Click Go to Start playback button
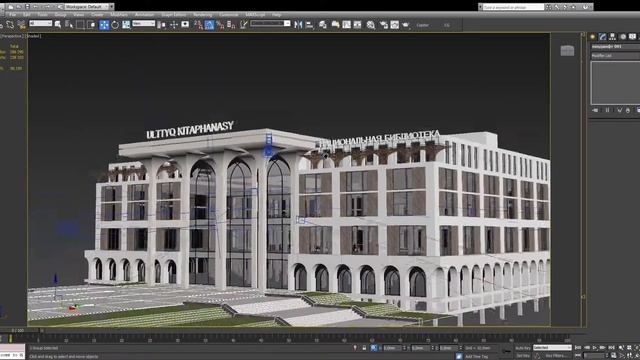 (578, 348)
